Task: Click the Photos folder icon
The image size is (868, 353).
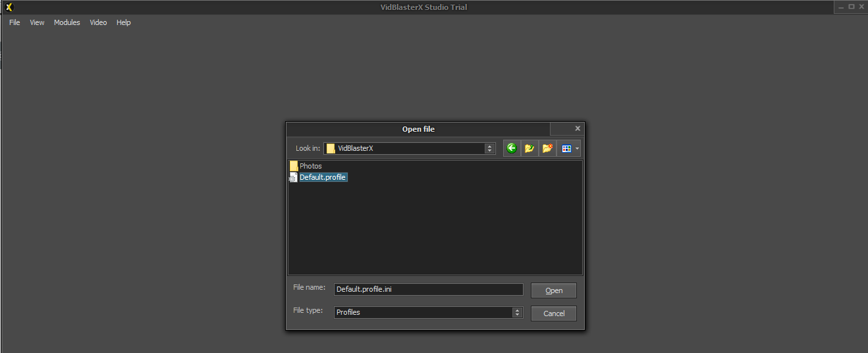Action: [294, 166]
